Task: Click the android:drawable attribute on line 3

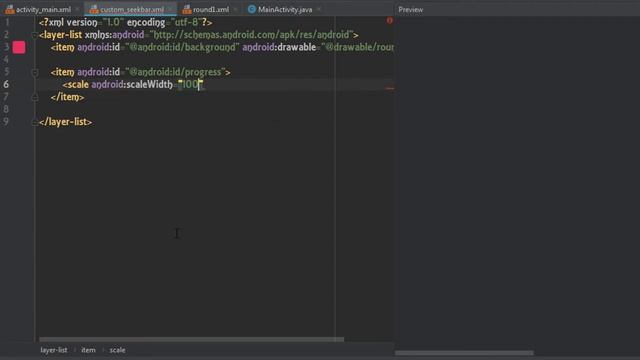Action: pos(279,47)
